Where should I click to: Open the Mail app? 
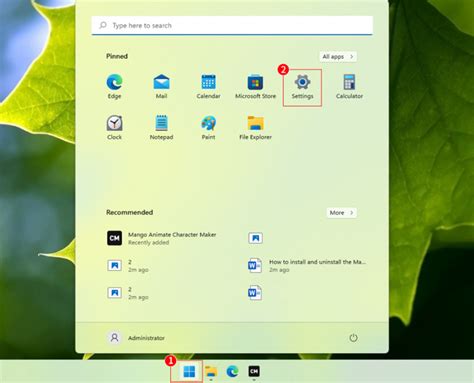[161, 86]
